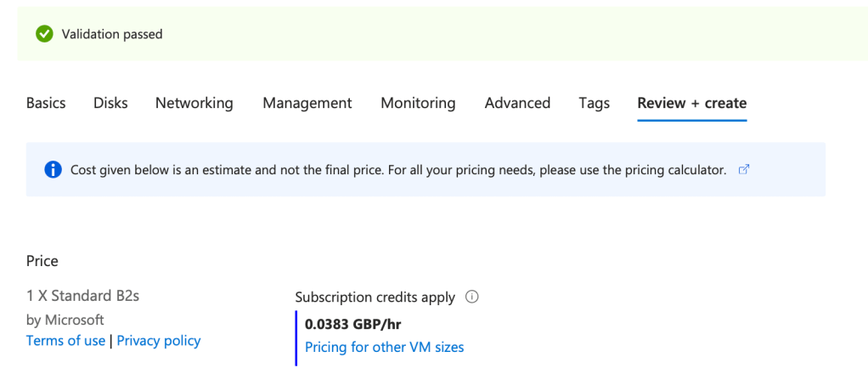
Task: Click info icon beside Subscription credits apply
Action: [473, 297]
